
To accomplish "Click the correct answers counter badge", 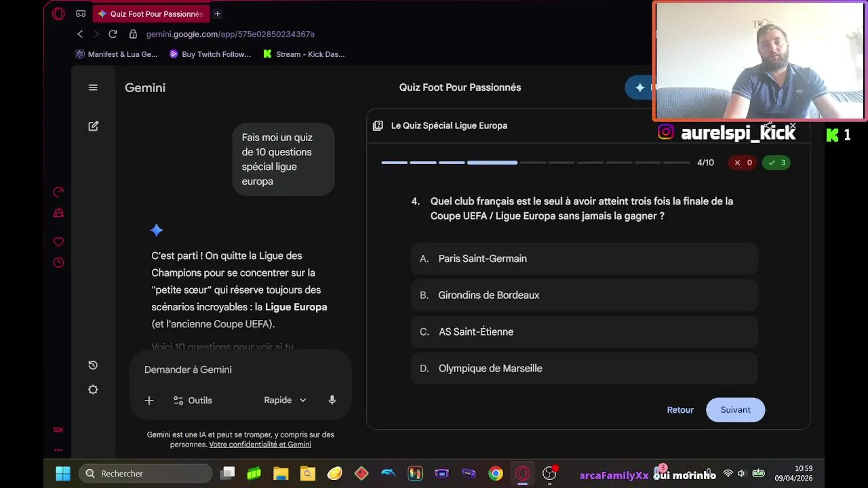I will click(x=776, y=163).
